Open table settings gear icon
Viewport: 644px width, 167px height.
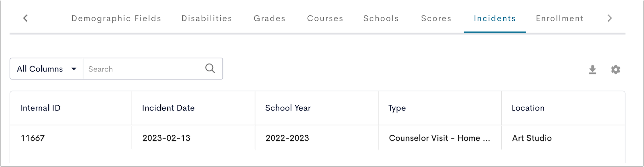point(615,70)
